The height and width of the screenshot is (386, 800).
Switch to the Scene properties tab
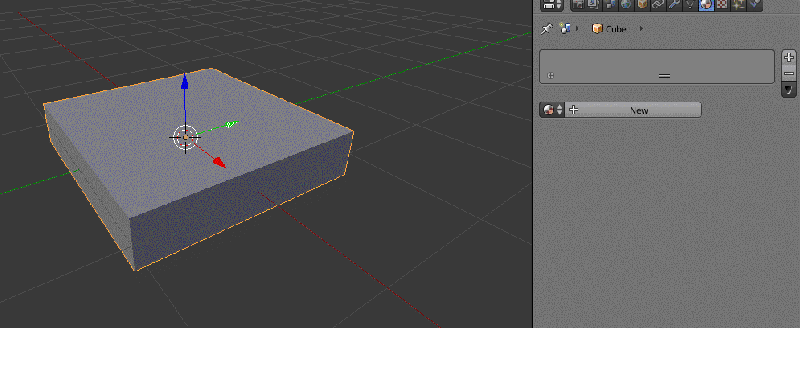(x=610, y=5)
